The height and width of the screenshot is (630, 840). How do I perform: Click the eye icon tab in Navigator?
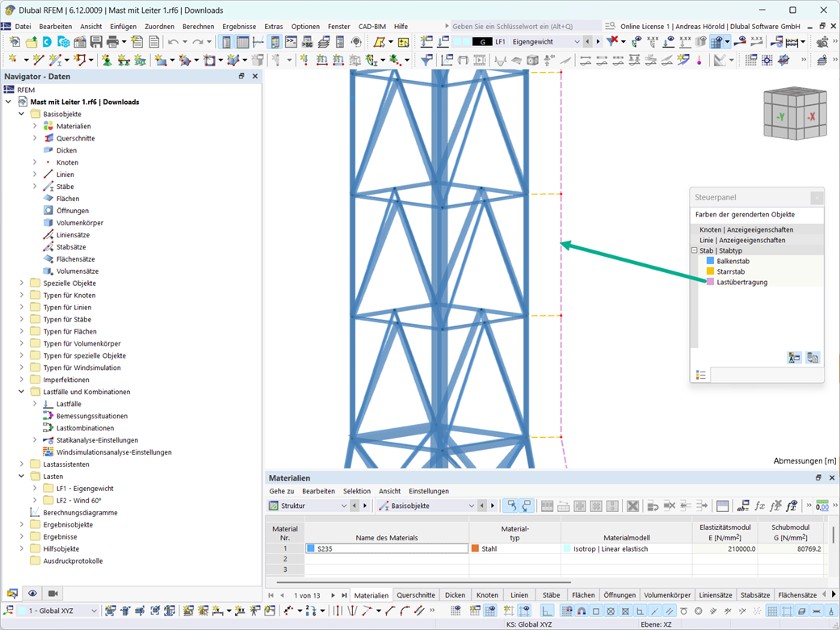pyautogui.click(x=33, y=594)
